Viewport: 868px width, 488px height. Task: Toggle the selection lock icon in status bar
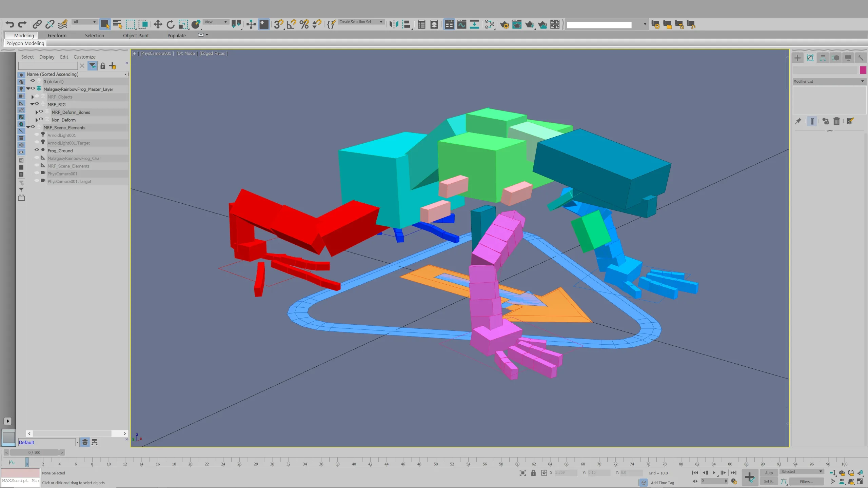point(533,473)
